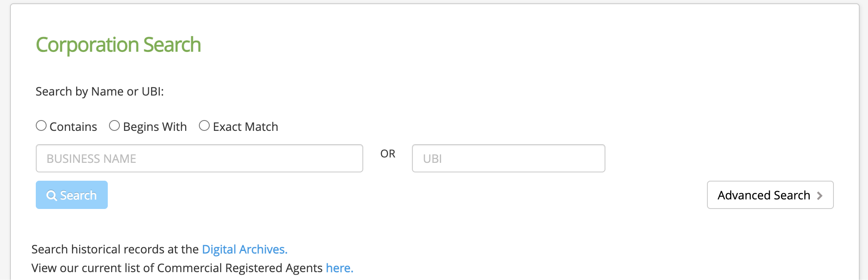This screenshot has height=280, width=868.
Task: Click "View our current list" sentence text
Action: (176, 268)
